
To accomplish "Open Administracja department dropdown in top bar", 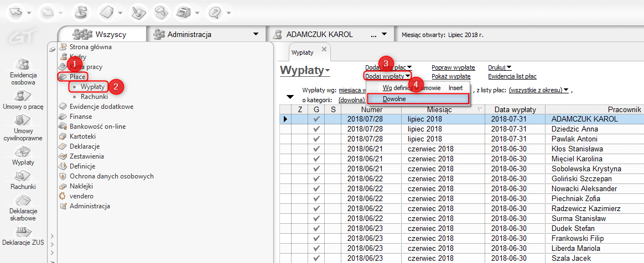I will tap(206, 34).
